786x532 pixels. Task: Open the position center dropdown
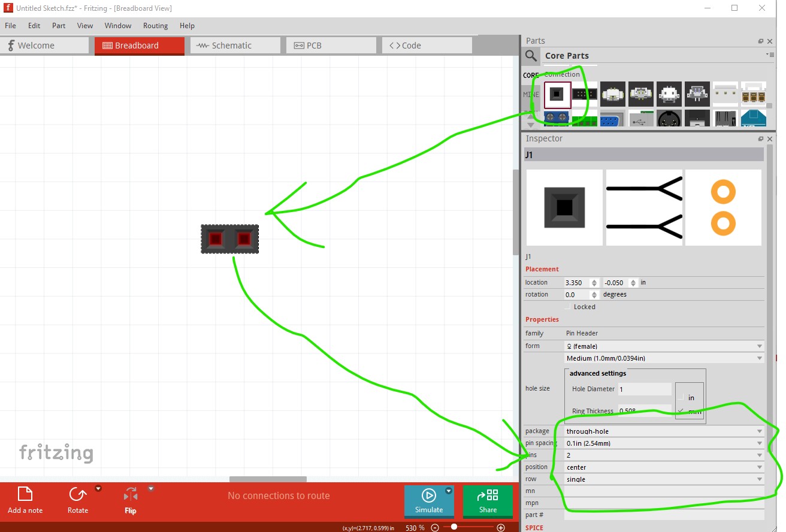pyautogui.click(x=664, y=467)
